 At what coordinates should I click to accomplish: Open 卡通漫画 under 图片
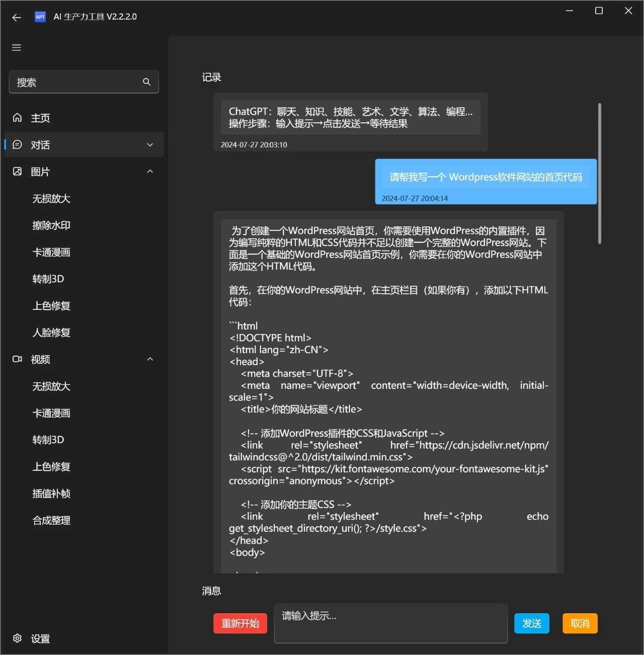point(51,252)
